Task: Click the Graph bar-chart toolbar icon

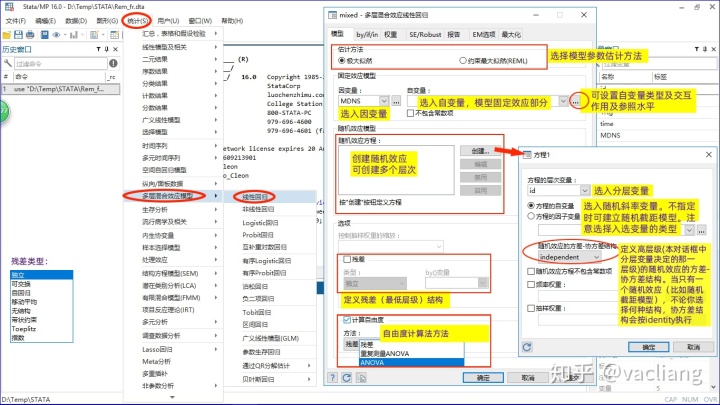Action: tap(73, 35)
